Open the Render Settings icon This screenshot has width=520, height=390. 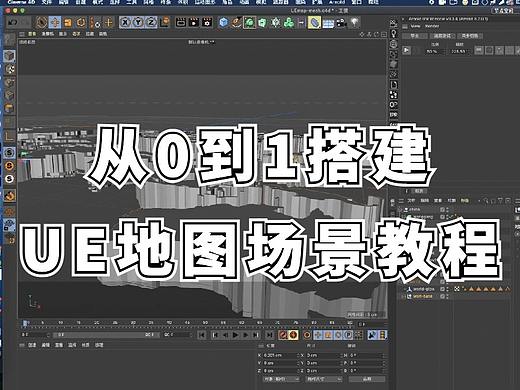pyautogui.click(x=207, y=22)
